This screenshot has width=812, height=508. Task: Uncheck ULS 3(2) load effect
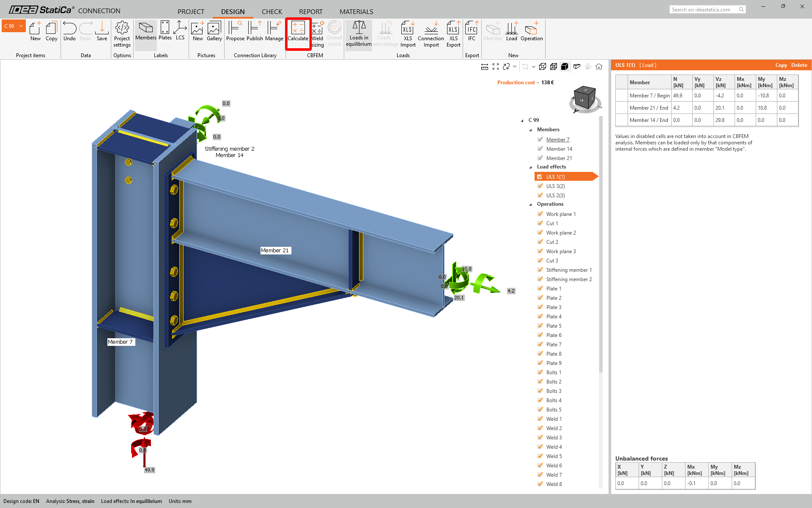pos(540,186)
